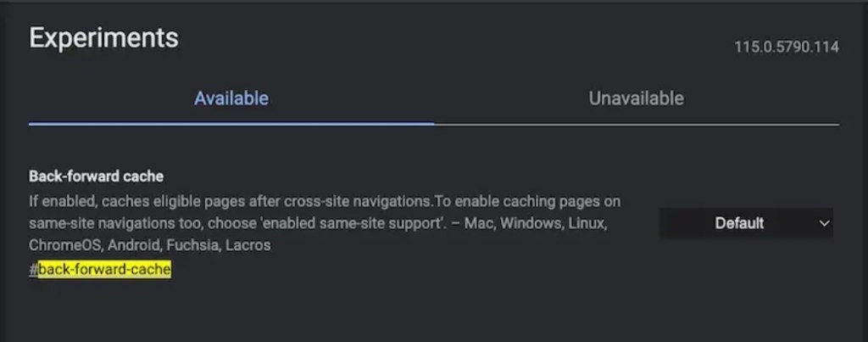Switch to the Available tab
868x342 pixels.
(x=231, y=98)
